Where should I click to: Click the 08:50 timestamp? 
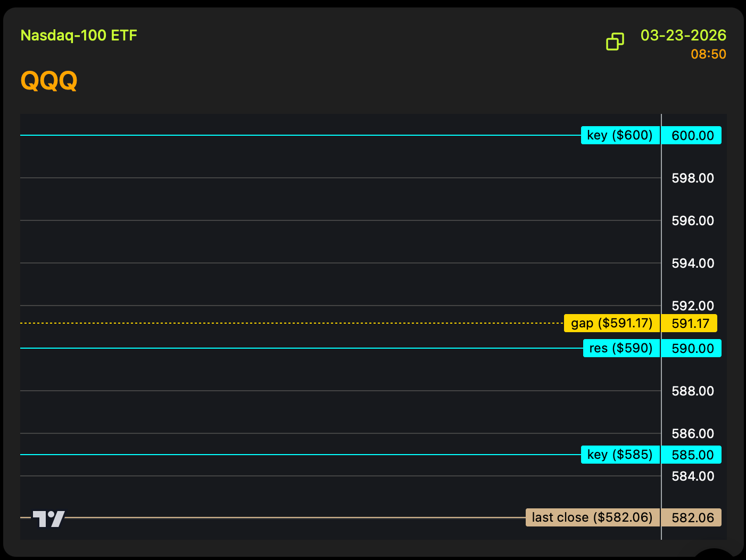(x=708, y=54)
